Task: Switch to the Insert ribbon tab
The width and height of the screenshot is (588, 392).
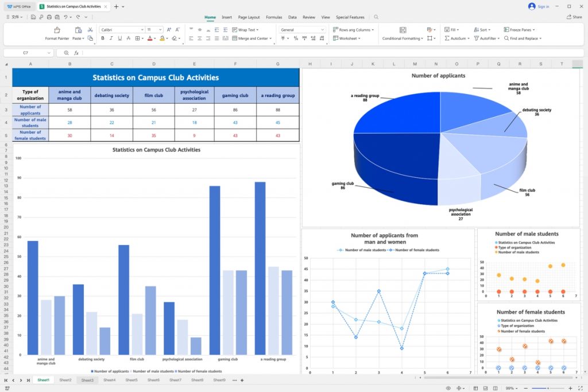Action: [227, 17]
